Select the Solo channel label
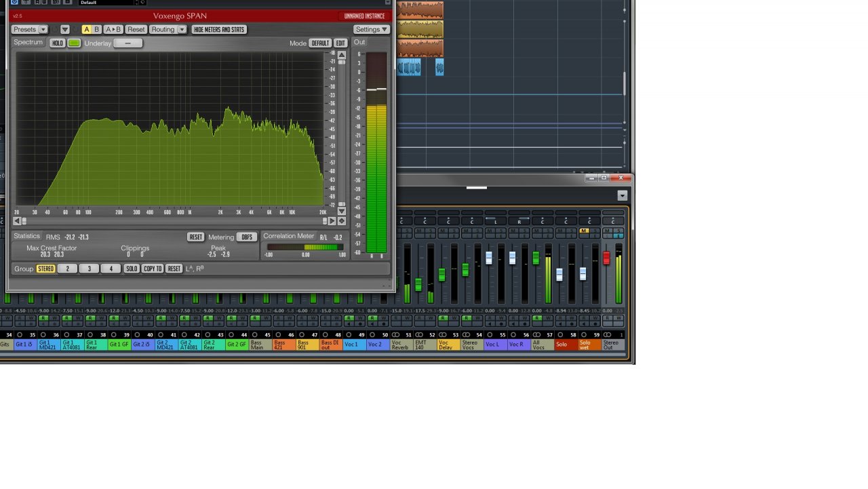This screenshot has width=868, height=489. click(566, 345)
